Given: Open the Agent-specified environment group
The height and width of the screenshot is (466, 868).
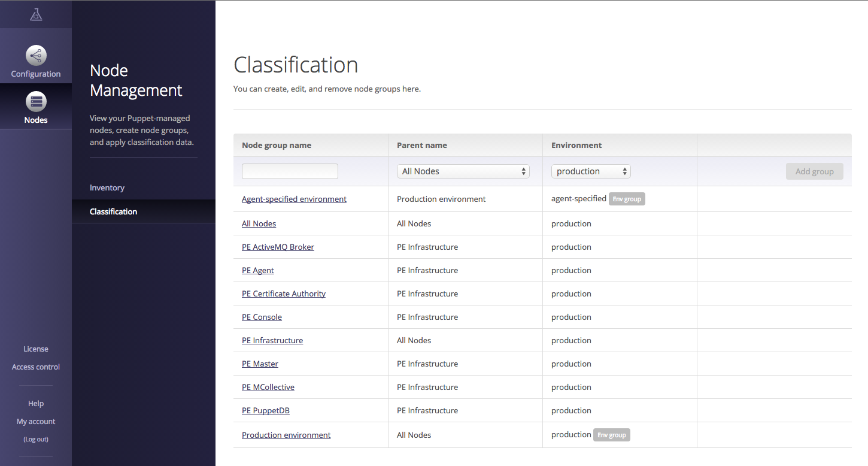Looking at the screenshot, I should [294, 199].
